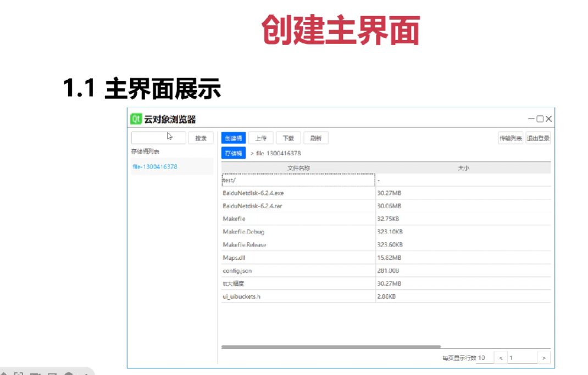Click the 15.82MB size cell
The width and height of the screenshot is (588, 375).
463,258
